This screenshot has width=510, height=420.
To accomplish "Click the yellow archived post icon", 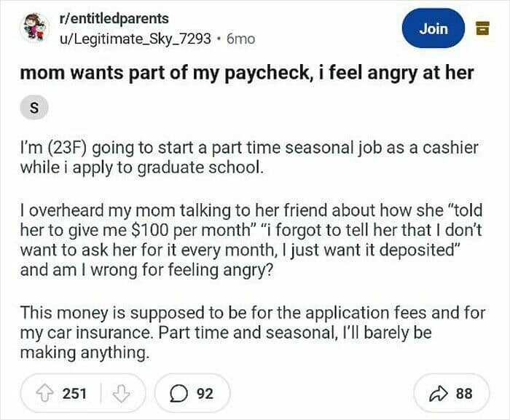I will click(481, 28).
